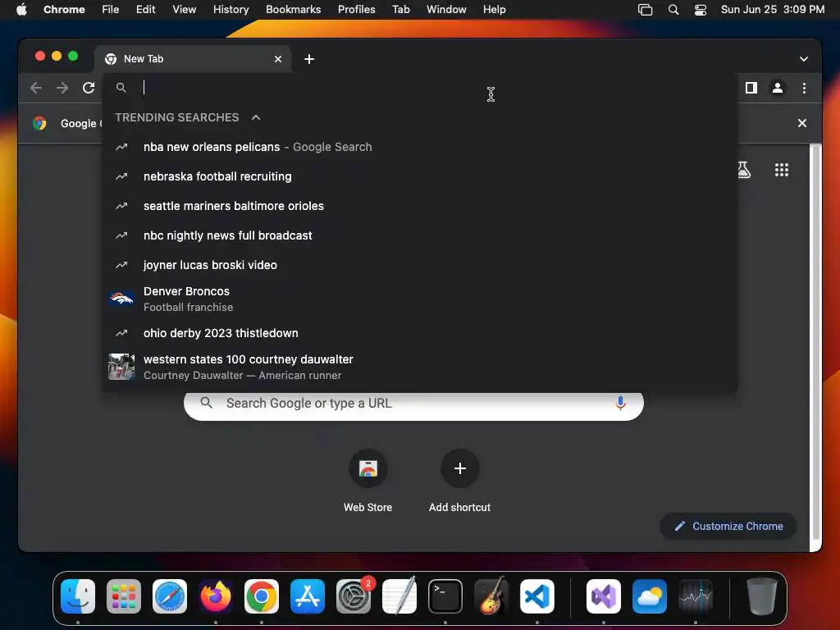Open Spotlight search in menu bar
The height and width of the screenshot is (630, 840).
pyautogui.click(x=673, y=10)
